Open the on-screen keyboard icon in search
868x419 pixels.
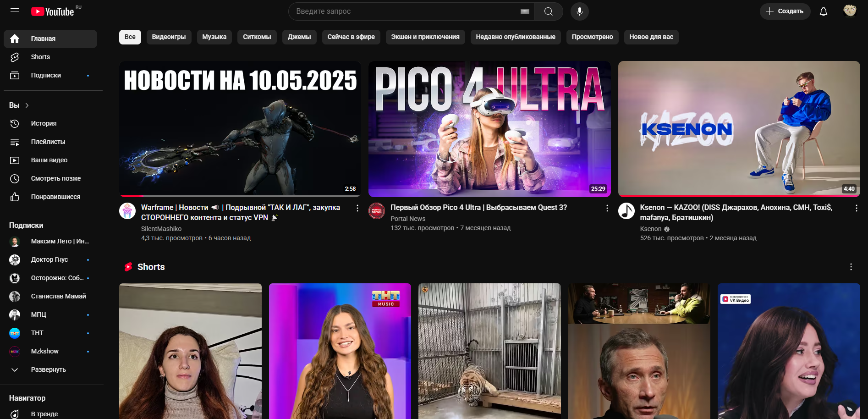[x=525, y=11]
